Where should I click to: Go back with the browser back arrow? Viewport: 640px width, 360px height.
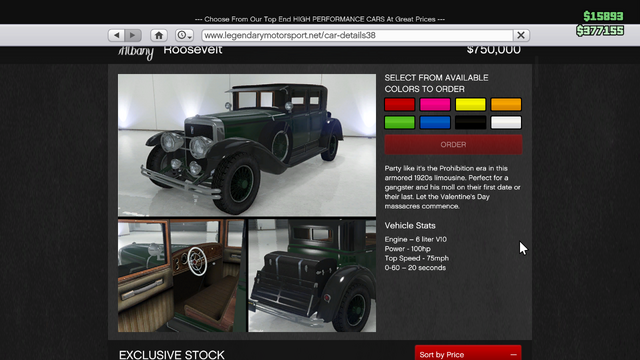click(x=117, y=35)
